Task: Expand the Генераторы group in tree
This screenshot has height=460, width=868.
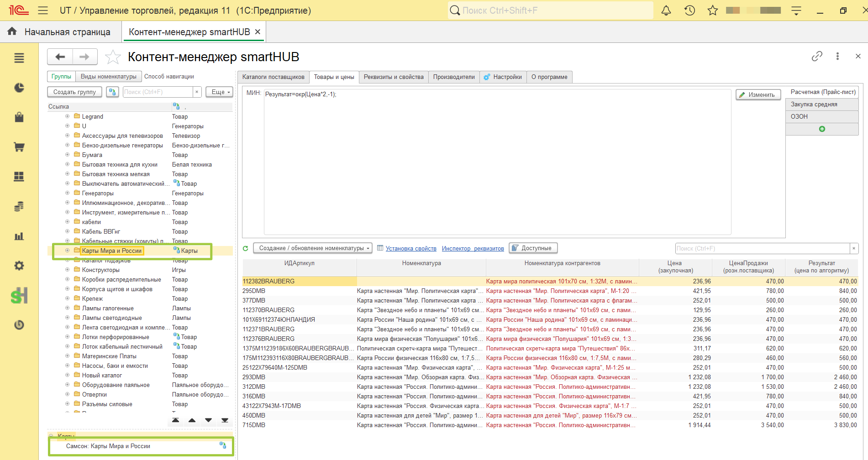Action: [x=67, y=193]
